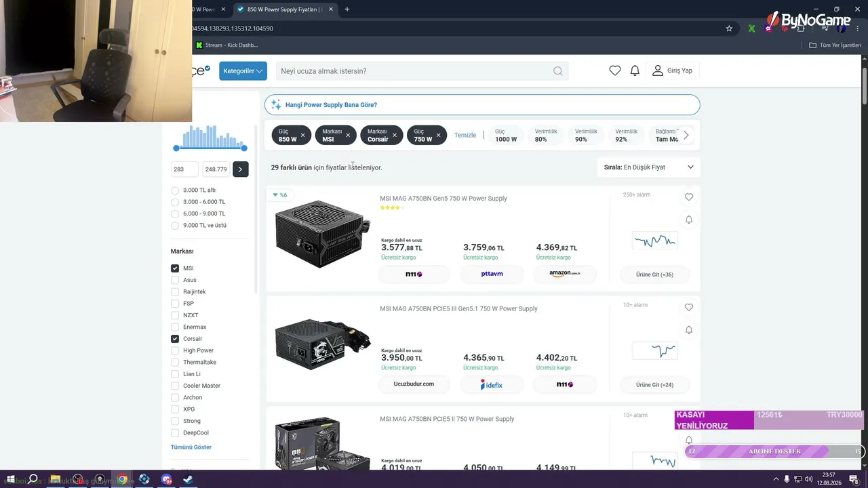The height and width of the screenshot is (488, 868).
Task: Check the FSP brand checkbox
Action: click(x=175, y=304)
